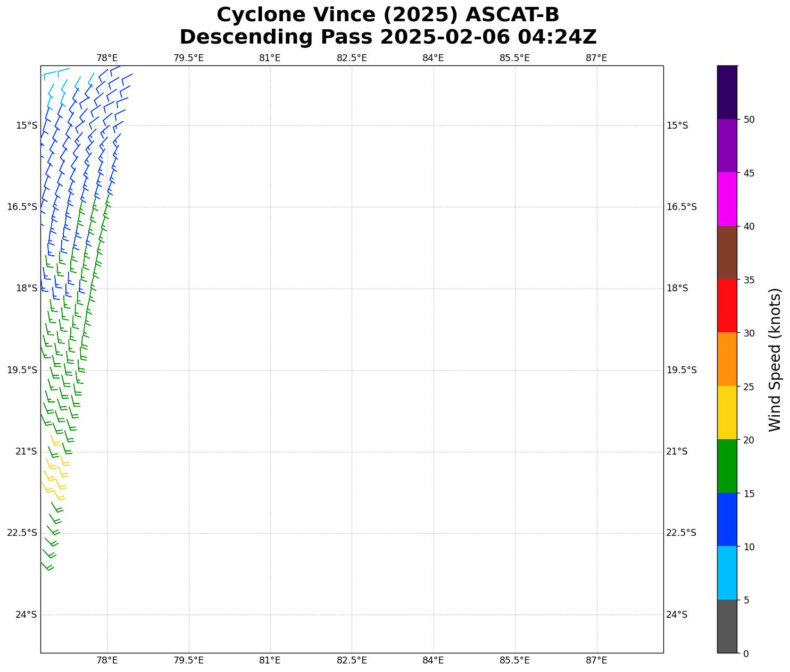Screen dimensions: 790x672
Task: Click where 81°E and 18°S gridlines cross
Action: coord(270,288)
